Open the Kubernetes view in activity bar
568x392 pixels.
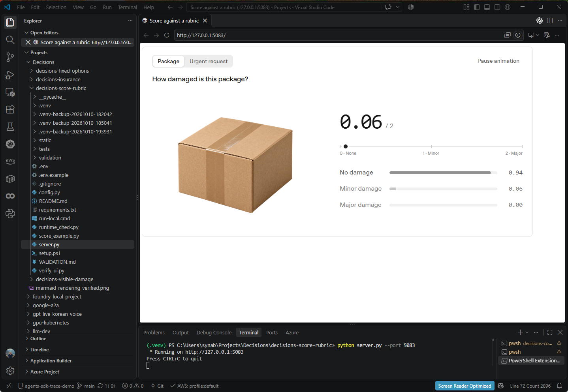tap(10, 144)
